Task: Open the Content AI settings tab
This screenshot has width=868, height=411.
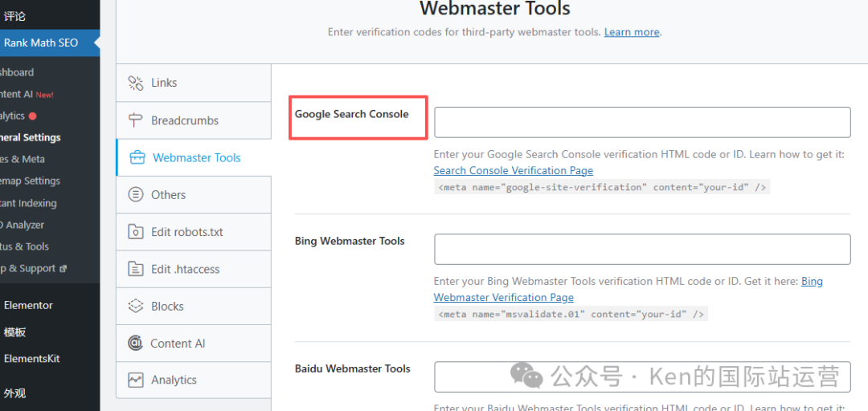Action: pyautogui.click(x=194, y=343)
